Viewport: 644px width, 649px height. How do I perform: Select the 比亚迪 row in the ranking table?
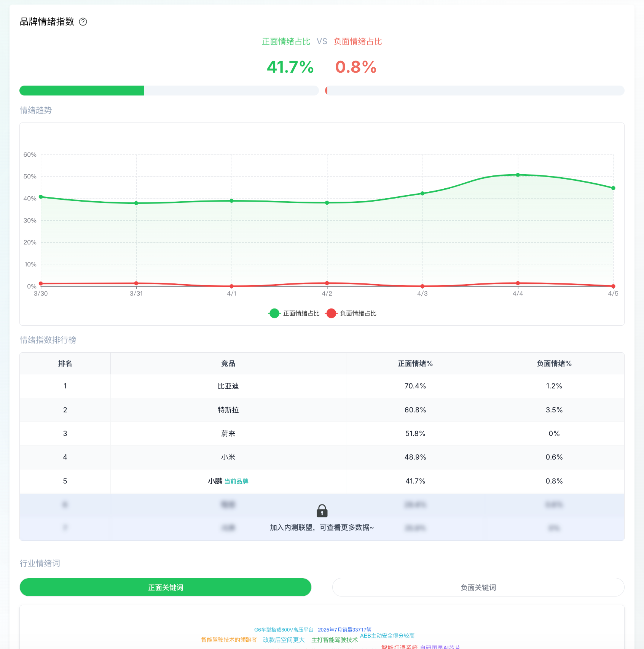pos(322,386)
